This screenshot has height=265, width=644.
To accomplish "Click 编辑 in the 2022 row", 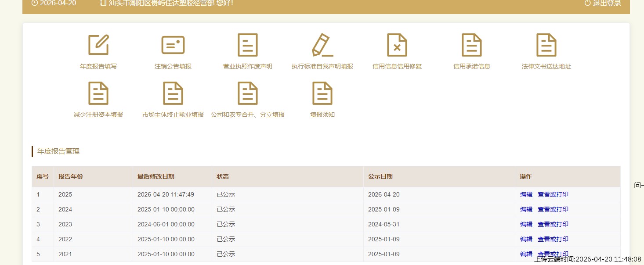I will (526, 239).
